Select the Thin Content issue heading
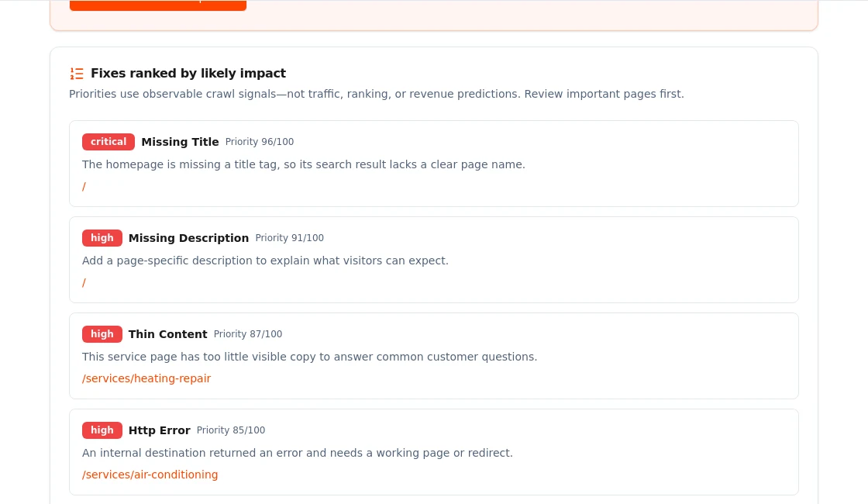 (x=167, y=334)
